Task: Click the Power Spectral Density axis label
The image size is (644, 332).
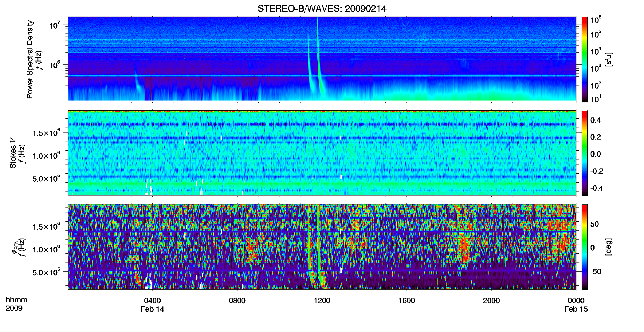Action: [30, 59]
